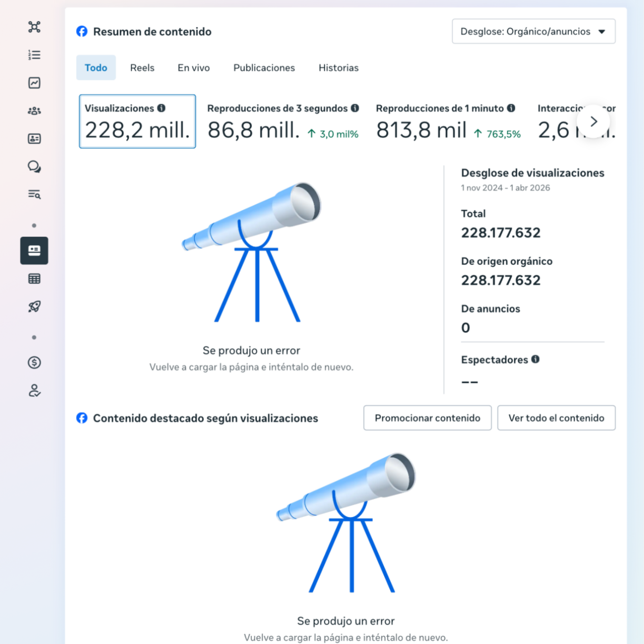Open the contact card sidebar icon
Screen dimensions: 644x644
(x=34, y=139)
